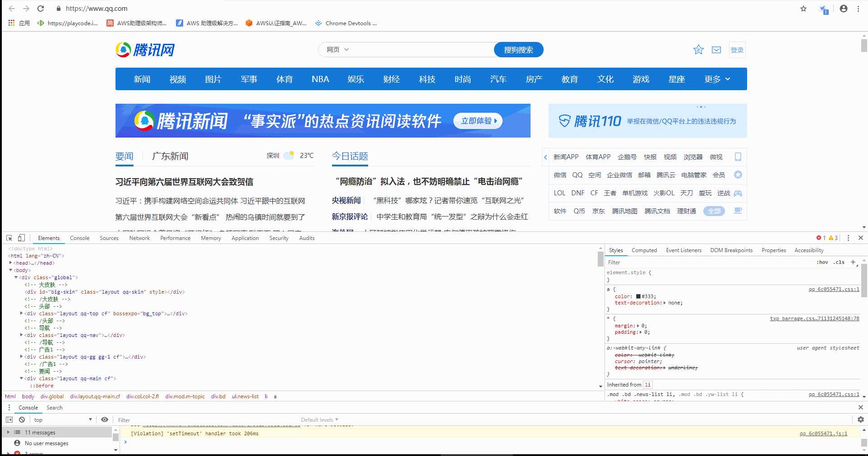
Task: Click previous arrow in apps panel
Action: 545,157
